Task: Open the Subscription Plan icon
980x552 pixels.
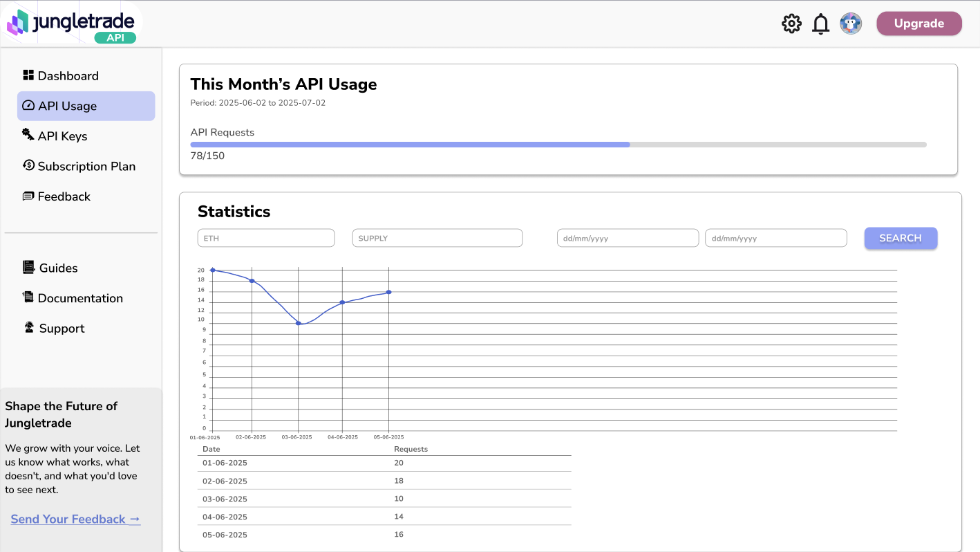Action: click(28, 166)
